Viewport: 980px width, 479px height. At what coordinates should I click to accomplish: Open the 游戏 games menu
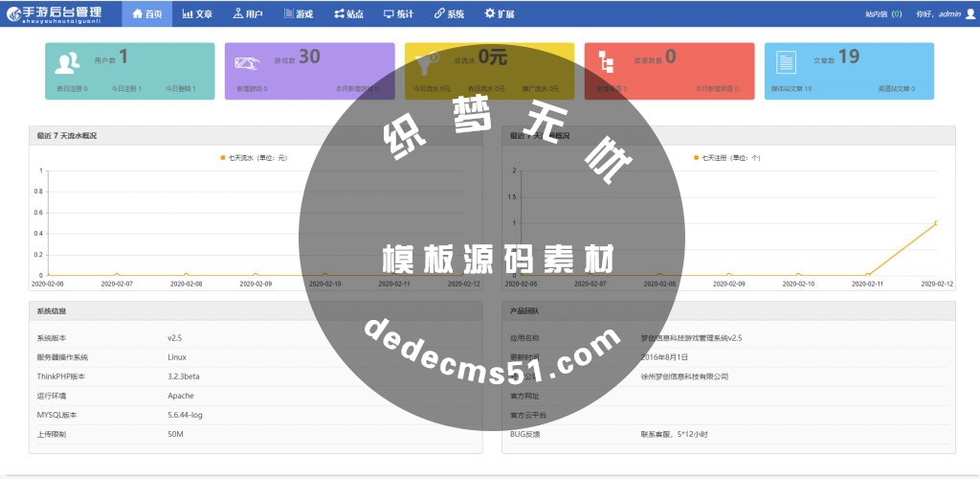299,13
